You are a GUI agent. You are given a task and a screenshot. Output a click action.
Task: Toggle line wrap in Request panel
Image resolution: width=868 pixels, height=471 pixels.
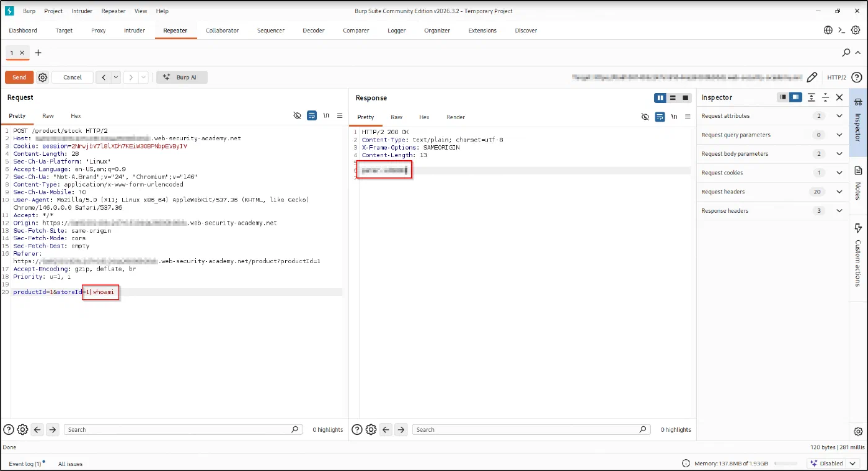(312, 115)
